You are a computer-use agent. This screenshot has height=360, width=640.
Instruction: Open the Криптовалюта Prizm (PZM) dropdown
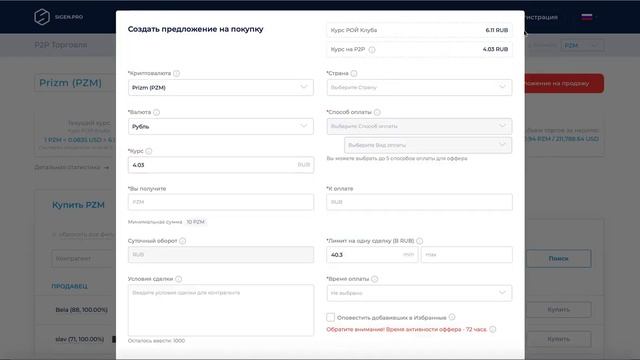point(221,87)
